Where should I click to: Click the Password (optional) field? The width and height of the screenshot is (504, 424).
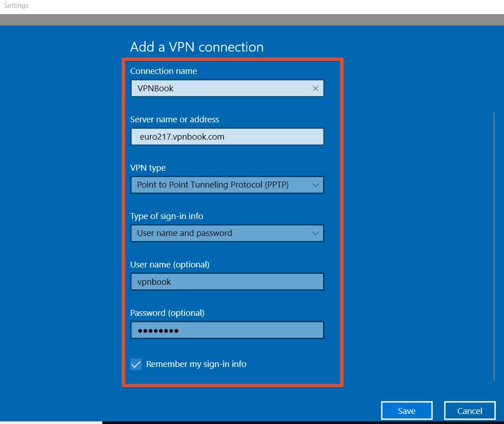(x=227, y=330)
